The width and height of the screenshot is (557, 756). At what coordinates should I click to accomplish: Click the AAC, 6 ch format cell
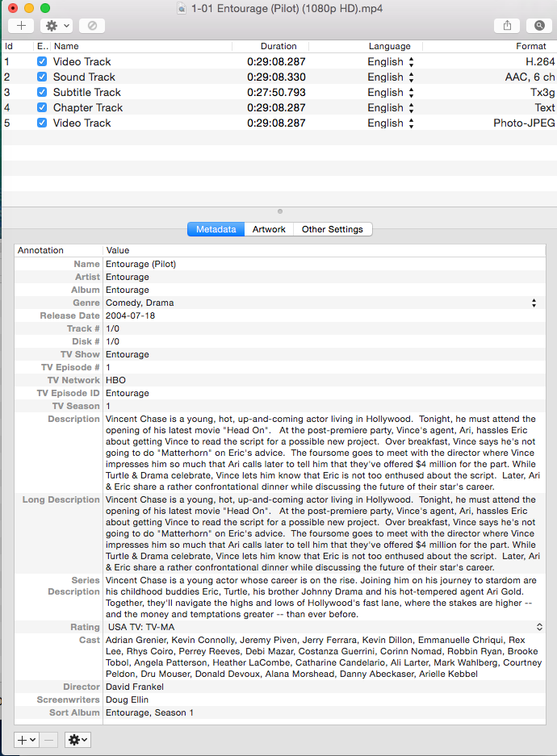click(530, 77)
